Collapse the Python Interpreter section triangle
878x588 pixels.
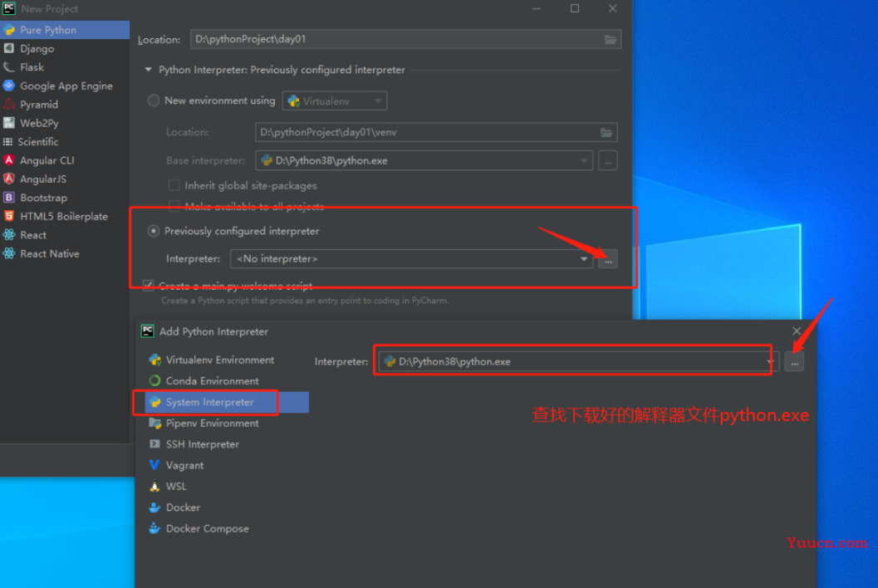tap(149, 70)
